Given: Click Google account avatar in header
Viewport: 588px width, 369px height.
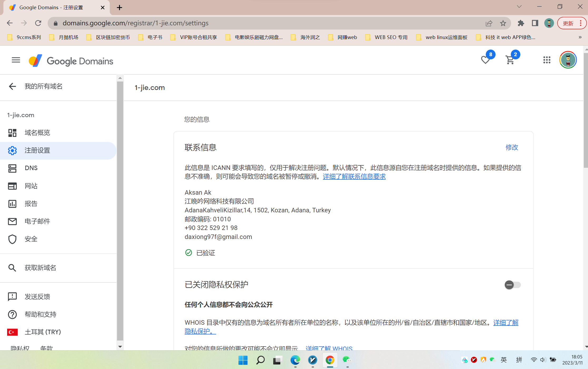Looking at the screenshot, I should click(x=568, y=60).
